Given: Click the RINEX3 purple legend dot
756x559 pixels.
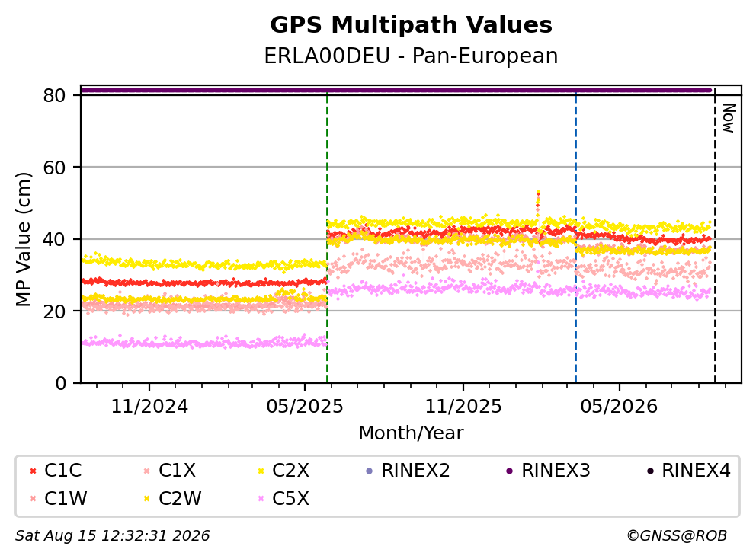Looking at the screenshot, I should coord(510,471).
